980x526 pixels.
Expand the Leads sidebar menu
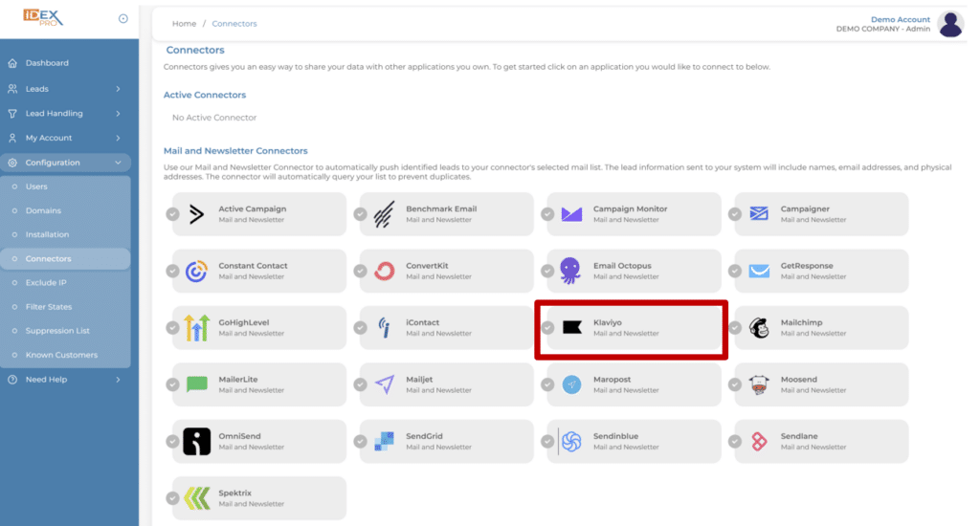65,89
